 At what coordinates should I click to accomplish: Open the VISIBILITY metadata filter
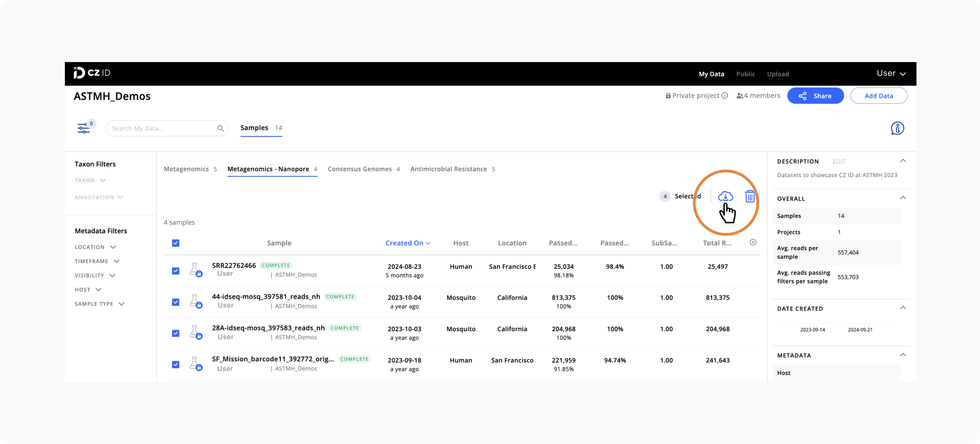point(95,275)
